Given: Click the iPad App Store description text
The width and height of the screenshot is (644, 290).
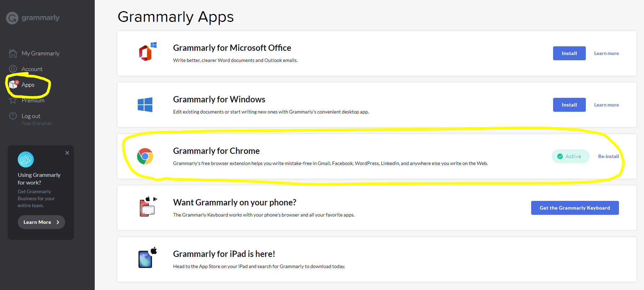Looking at the screenshot, I should [259, 266].
